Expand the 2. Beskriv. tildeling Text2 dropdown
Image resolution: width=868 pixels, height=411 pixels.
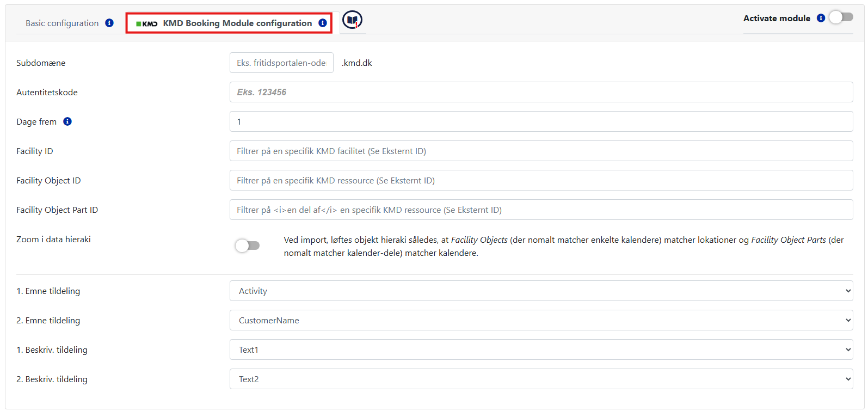click(541, 379)
